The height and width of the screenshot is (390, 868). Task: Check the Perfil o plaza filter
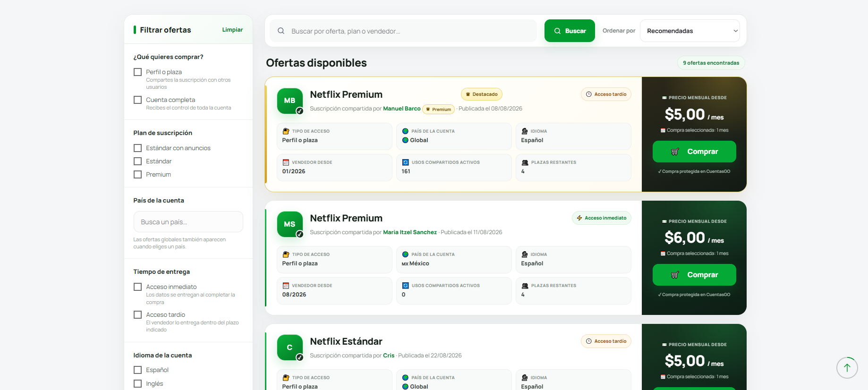pyautogui.click(x=138, y=72)
